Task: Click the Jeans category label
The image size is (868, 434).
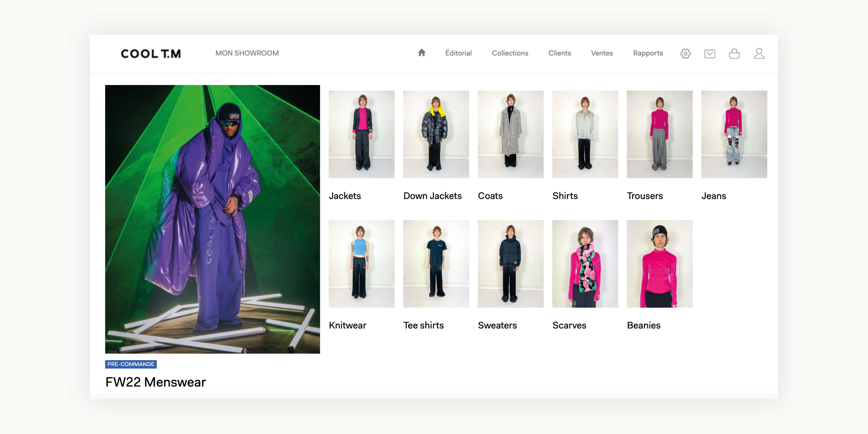Action: (x=713, y=196)
